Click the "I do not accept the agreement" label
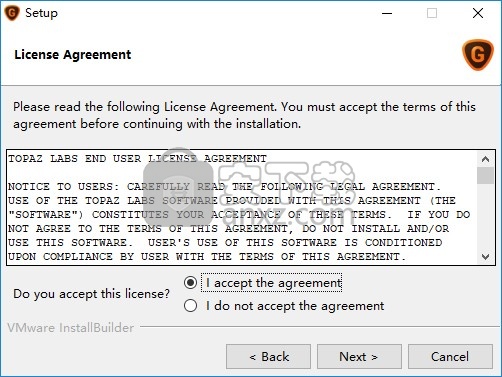Screen dimensions: 502x377 tap(295, 306)
